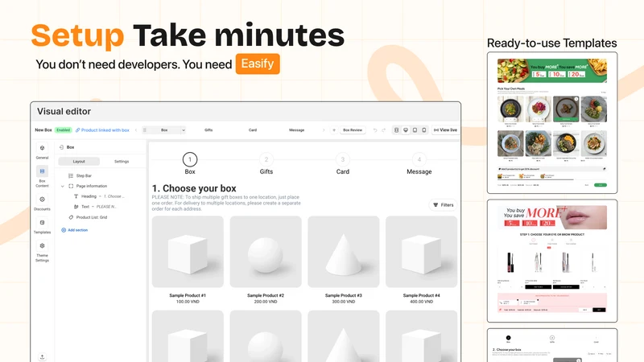Click the next step arrow after Message
The height and width of the screenshot is (362, 644).
tap(324, 130)
